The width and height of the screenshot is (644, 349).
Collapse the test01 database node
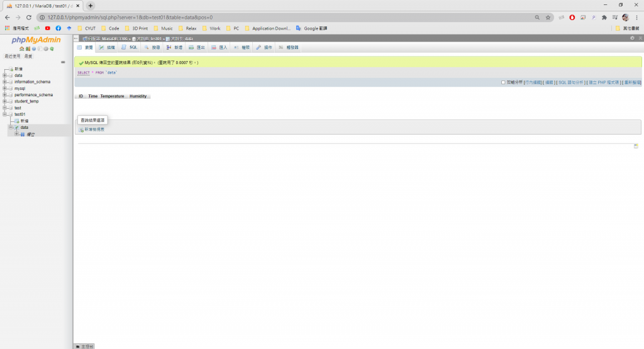coord(5,114)
